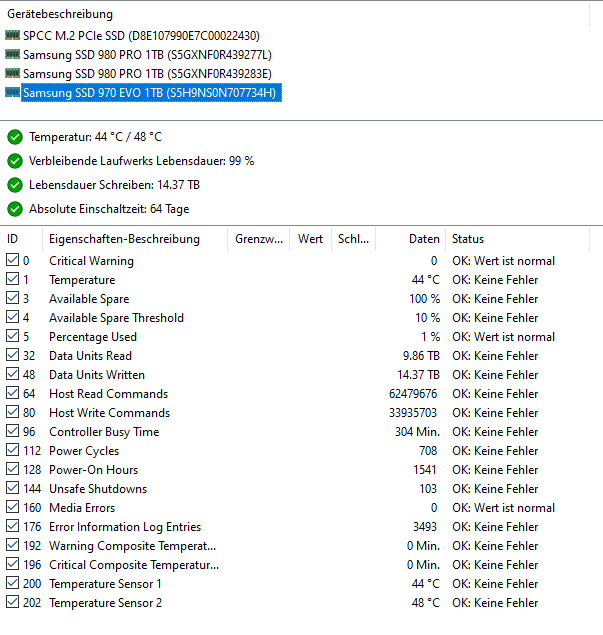Screen dimensions: 603x635
Task: Click Lebensdauer Schreiben: 14.37 TB text
Action: click(114, 185)
